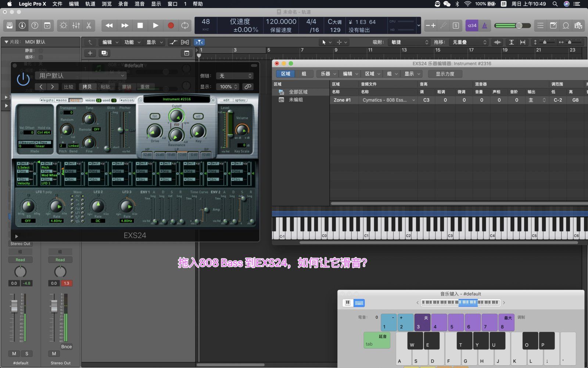
Task: Open the EXS24 edit button
Action: (226, 100)
